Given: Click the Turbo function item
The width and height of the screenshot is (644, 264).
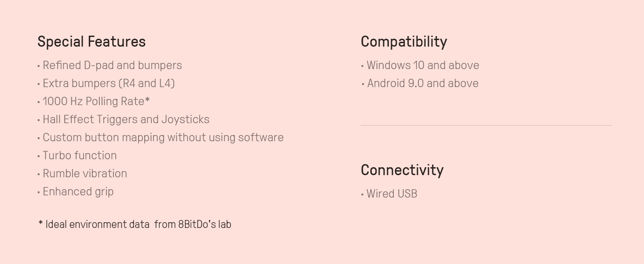Looking at the screenshot, I should (80, 156).
